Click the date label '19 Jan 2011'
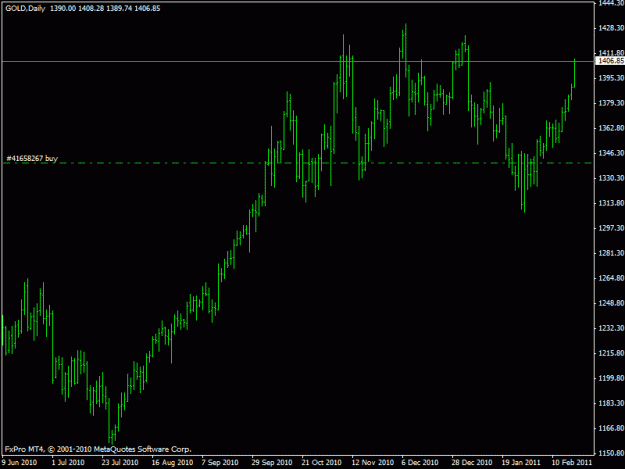Screen dimensions: 625x469 pyautogui.click(x=521, y=463)
